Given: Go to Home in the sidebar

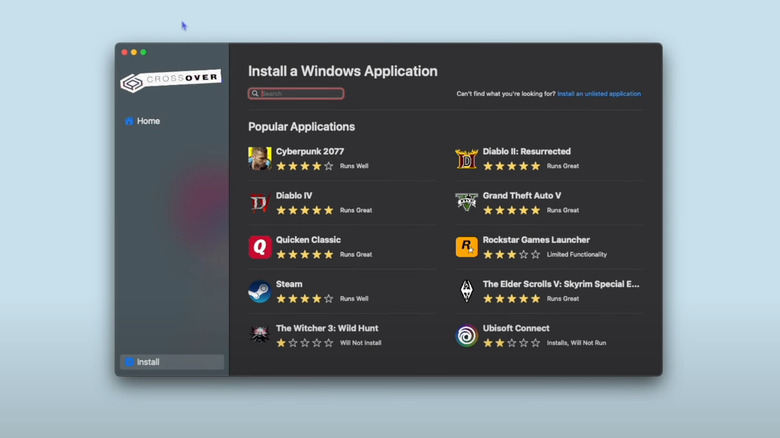Looking at the screenshot, I should tap(148, 121).
